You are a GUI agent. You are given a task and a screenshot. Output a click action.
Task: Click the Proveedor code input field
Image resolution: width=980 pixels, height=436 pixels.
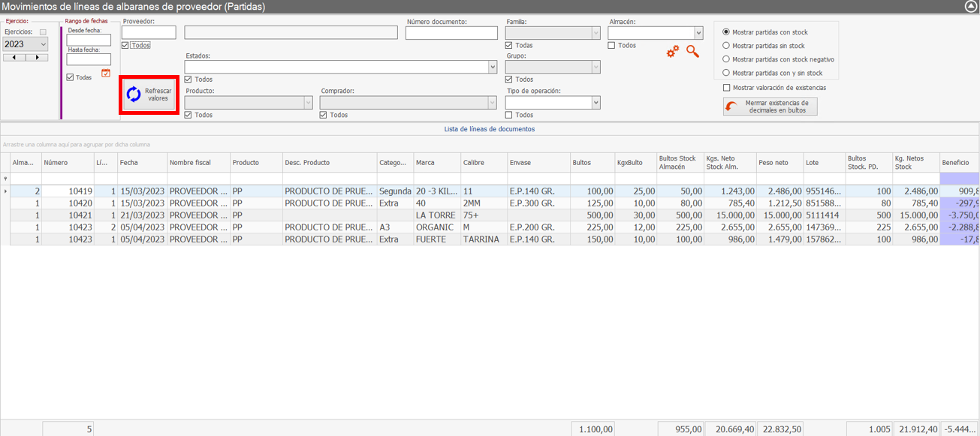(x=149, y=33)
